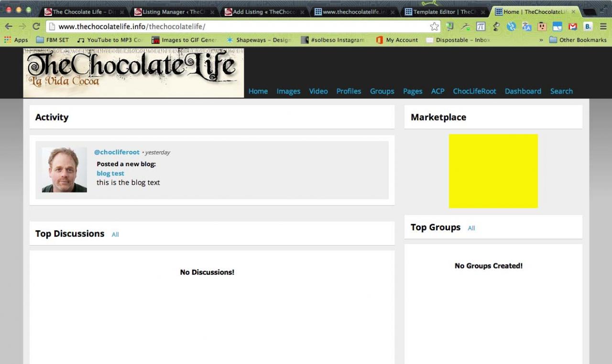Click the blue circular swirl extension icon
Screen dimensions: 612x364
click(512, 27)
